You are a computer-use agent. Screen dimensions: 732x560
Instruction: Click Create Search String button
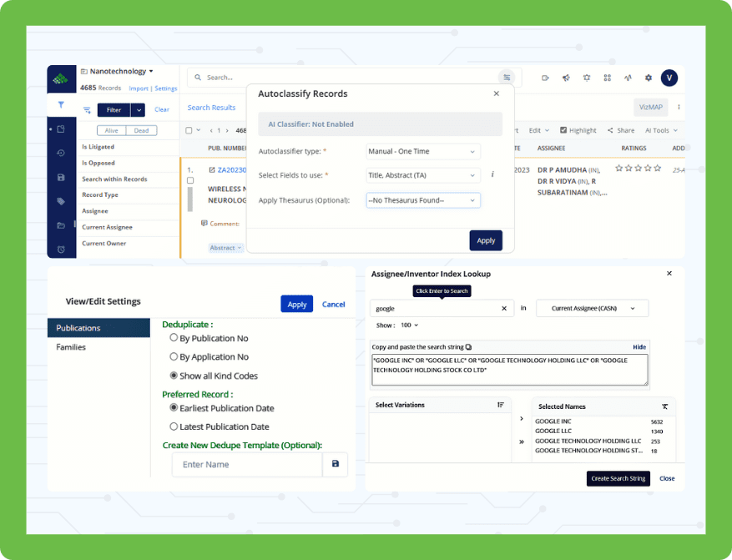pyautogui.click(x=618, y=478)
